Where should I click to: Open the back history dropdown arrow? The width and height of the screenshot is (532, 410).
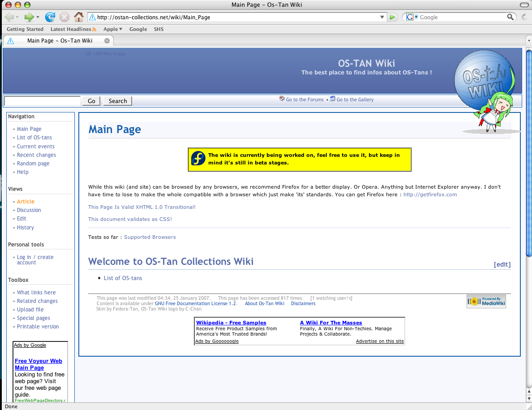click(x=17, y=17)
